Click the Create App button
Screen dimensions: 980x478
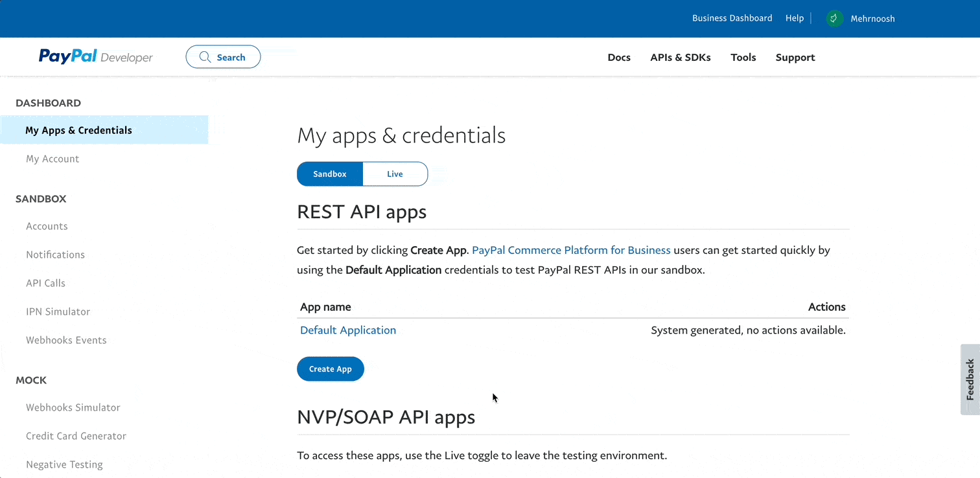pos(331,369)
